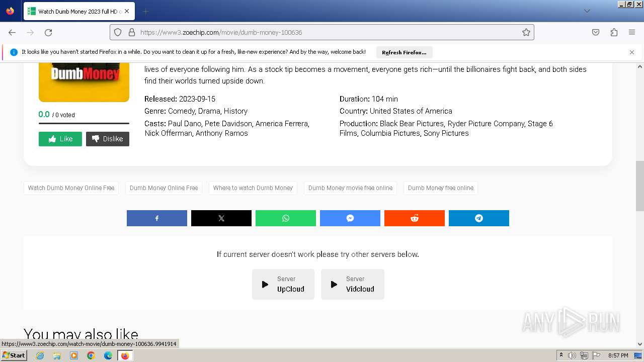Click the scroll down arrow of the page

coord(640,344)
